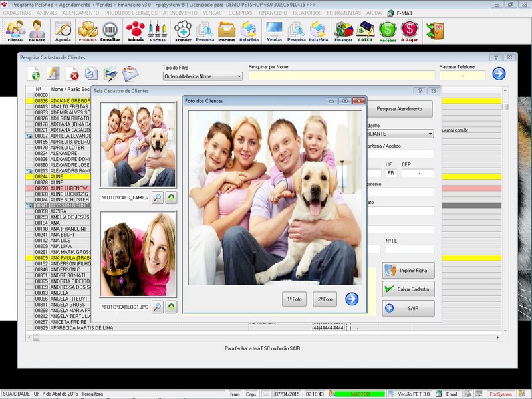Click the Pesquisa icon next to Vendas
The height and width of the screenshot is (399, 532).
coord(296,31)
